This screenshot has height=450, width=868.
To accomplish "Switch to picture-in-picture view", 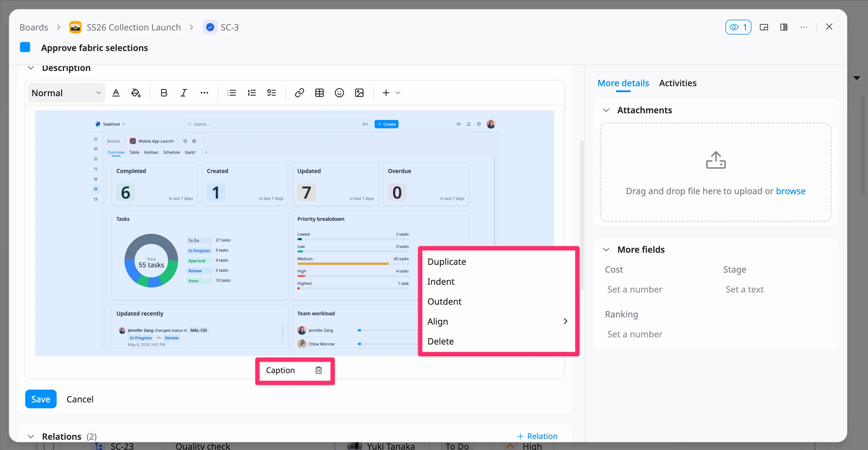I will click(x=764, y=27).
